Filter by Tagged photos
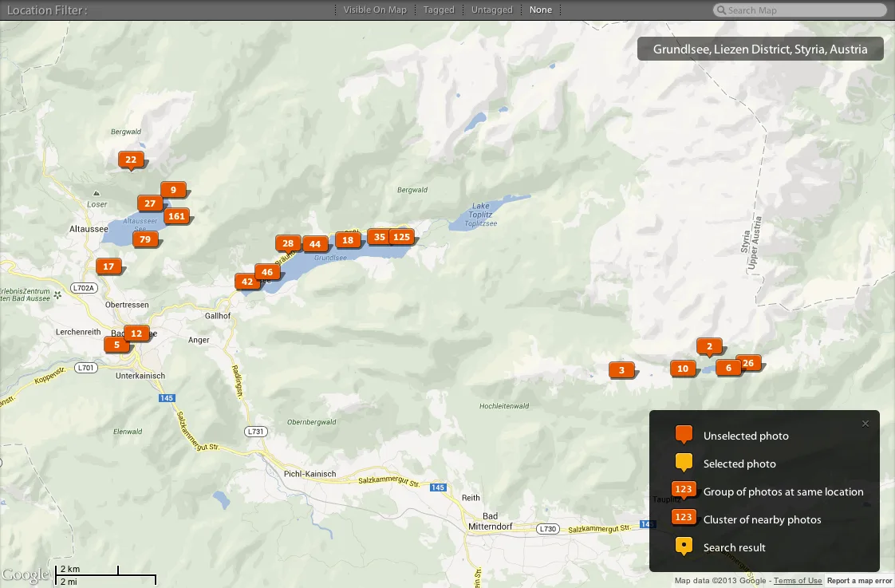The image size is (895, 588). pos(439,10)
